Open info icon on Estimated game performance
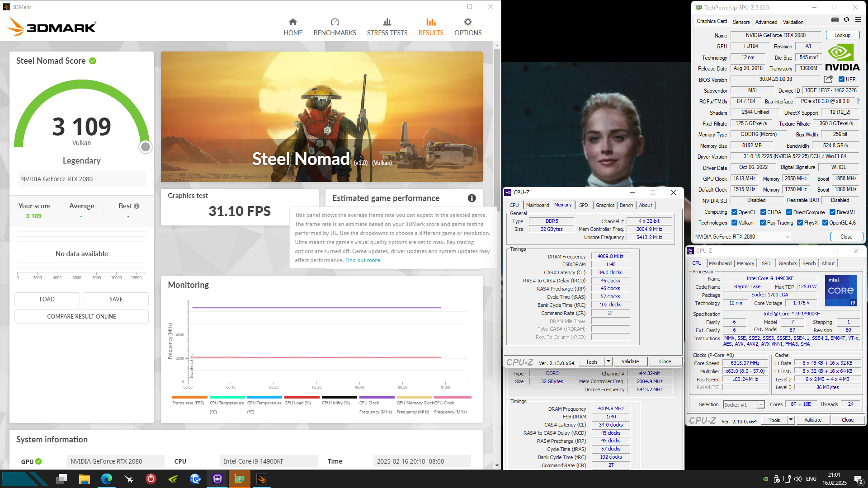The height and width of the screenshot is (488, 868). tap(472, 198)
